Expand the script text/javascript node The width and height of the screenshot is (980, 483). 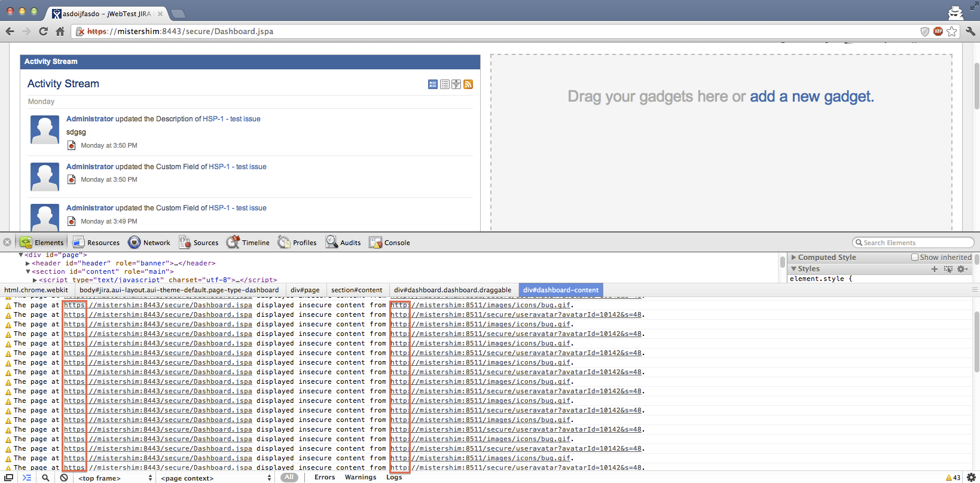(x=35, y=280)
